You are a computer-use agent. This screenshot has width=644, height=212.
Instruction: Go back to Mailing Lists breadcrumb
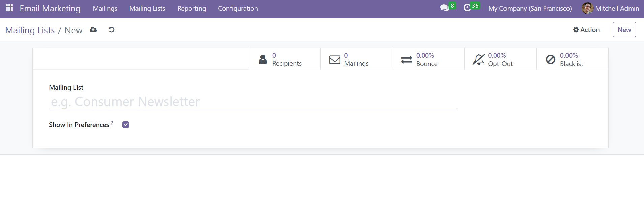click(30, 30)
